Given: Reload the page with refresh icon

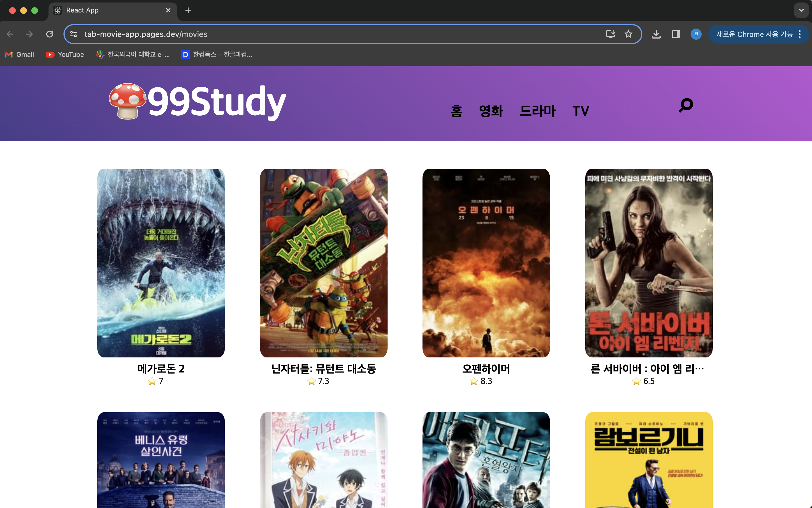Looking at the screenshot, I should (50, 34).
